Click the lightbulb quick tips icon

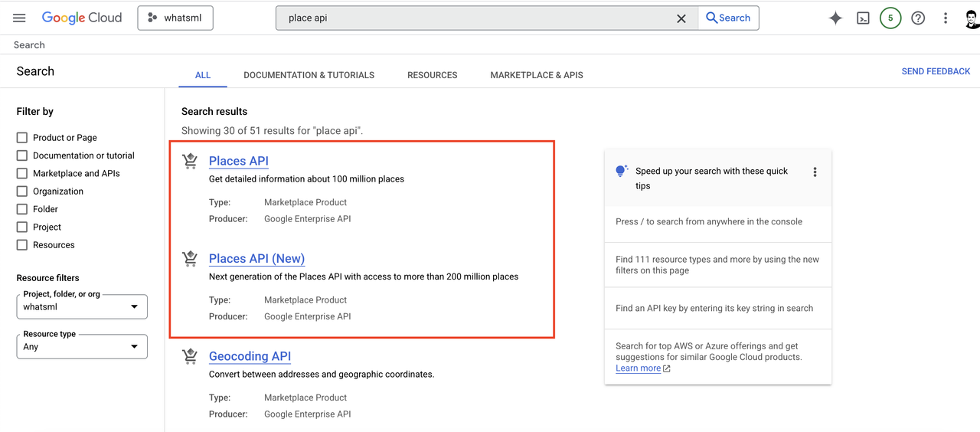[x=622, y=172]
